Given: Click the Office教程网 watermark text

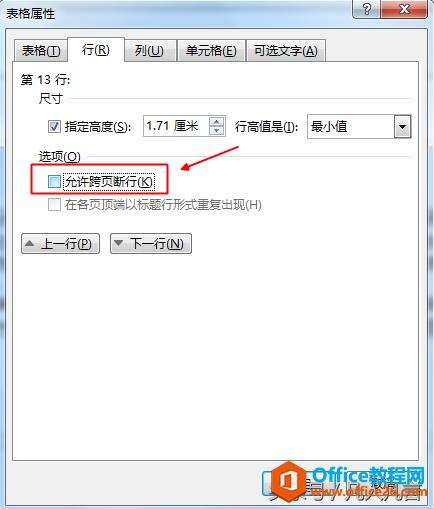Looking at the screenshot, I should tap(368, 476).
